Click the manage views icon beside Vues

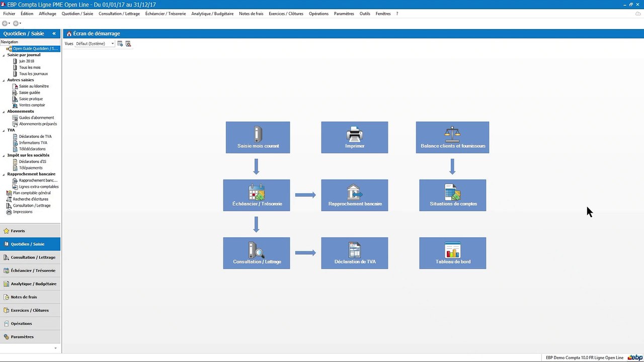point(128,44)
